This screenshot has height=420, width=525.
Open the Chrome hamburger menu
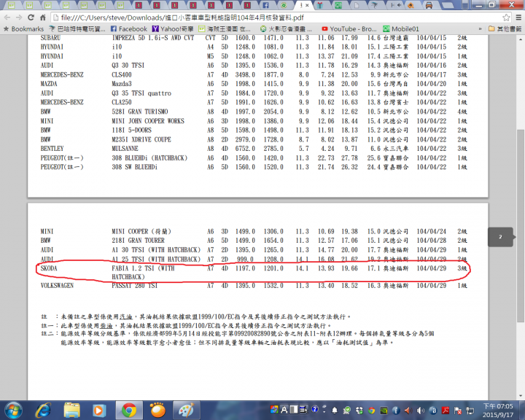pyautogui.click(x=518, y=17)
